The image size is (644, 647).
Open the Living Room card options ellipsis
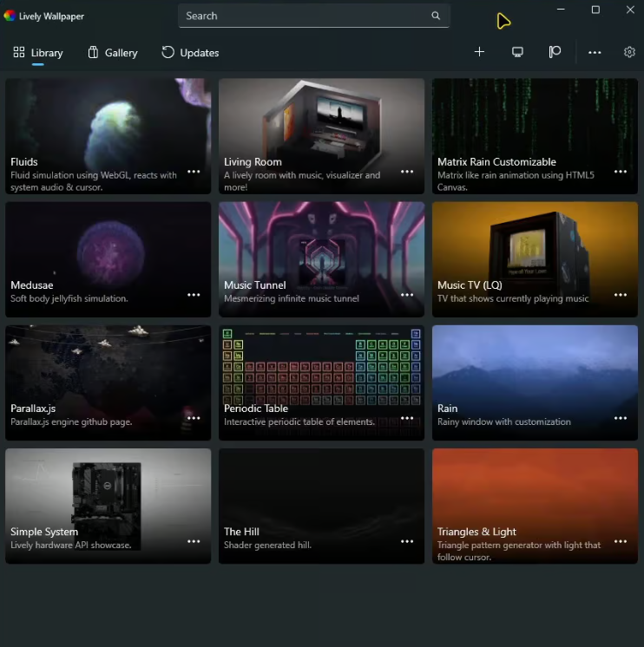407,172
